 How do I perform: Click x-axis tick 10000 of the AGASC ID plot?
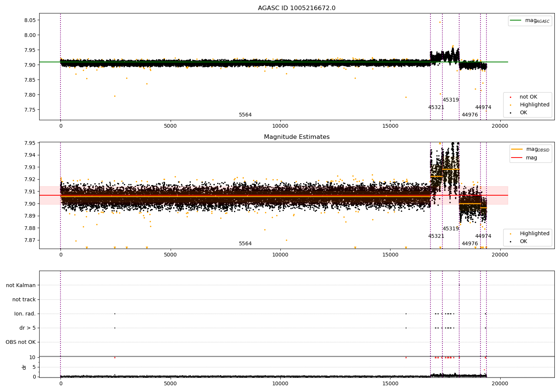[280, 126]
